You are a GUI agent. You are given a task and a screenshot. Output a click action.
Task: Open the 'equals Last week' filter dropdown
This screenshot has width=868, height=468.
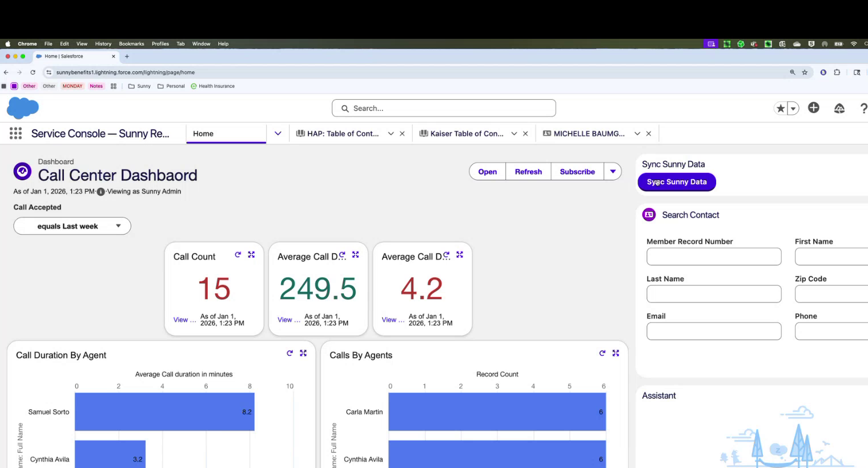[x=72, y=226]
